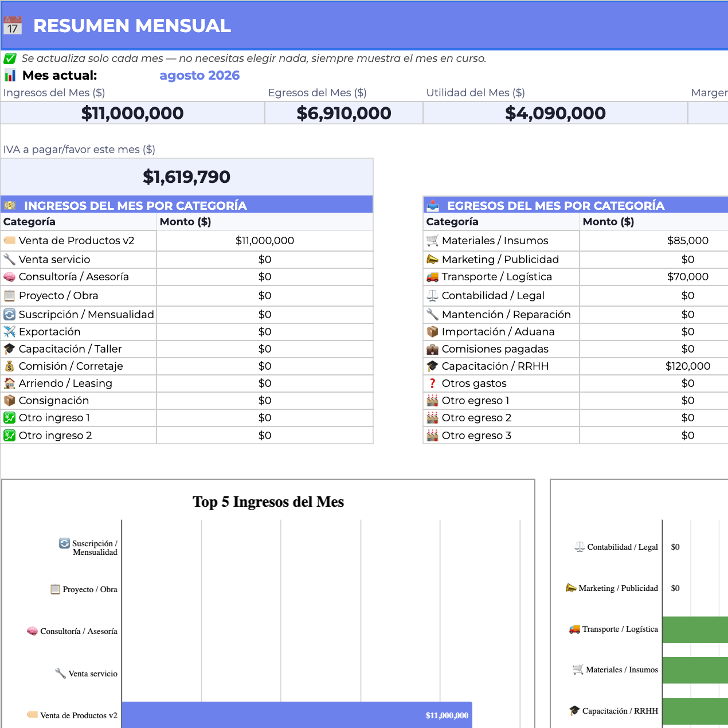Click the $4,090,000 Utilidad del Mes cell

point(555,113)
